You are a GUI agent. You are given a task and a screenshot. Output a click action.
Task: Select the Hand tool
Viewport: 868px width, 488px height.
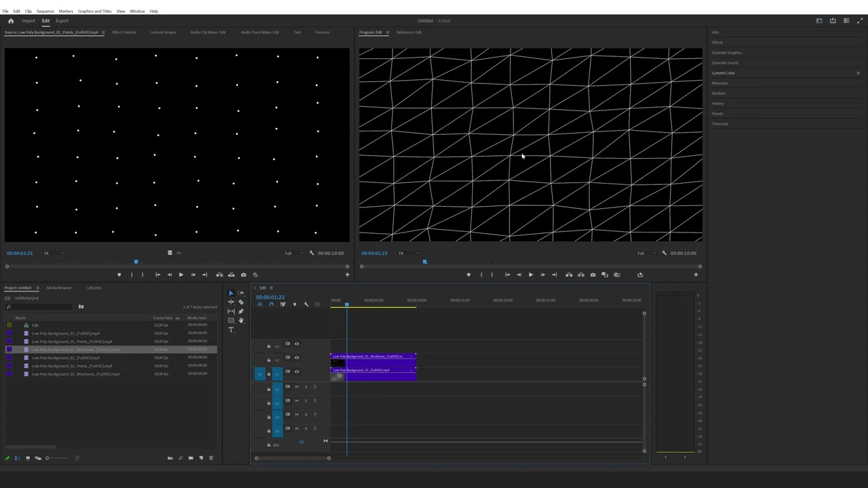(x=241, y=320)
